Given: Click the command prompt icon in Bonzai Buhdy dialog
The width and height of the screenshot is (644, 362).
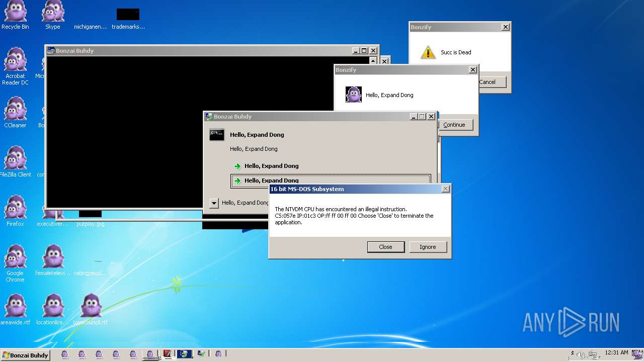Looking at the screenshot, I should click(217, 134).
